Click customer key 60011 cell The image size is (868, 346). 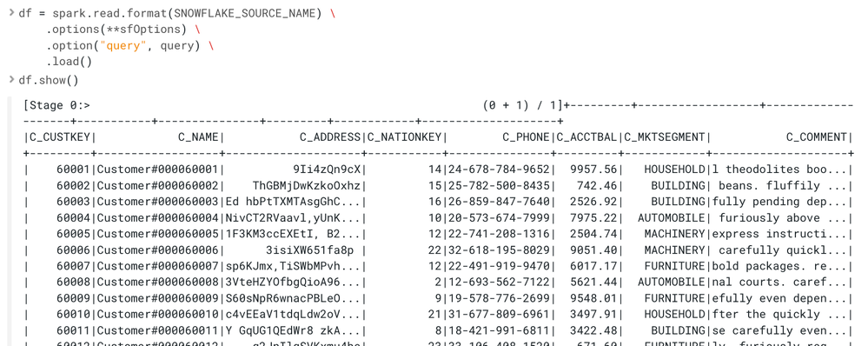pos(73,330)
